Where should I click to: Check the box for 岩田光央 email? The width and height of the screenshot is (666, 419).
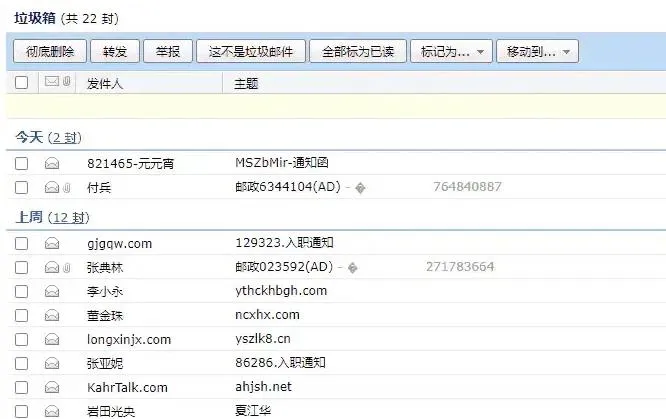pyautogui.click(x=21, y=411)
